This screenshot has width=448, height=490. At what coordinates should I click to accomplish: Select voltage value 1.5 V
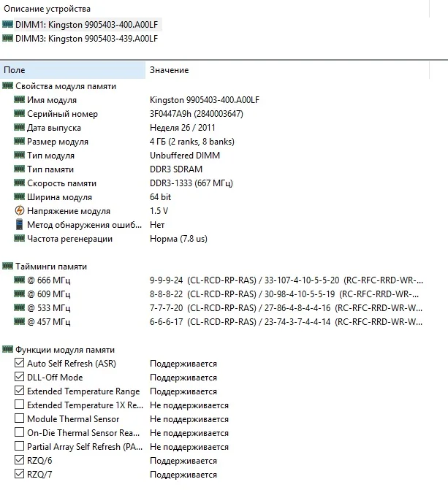pyautogui.click(x=159, y=211)
